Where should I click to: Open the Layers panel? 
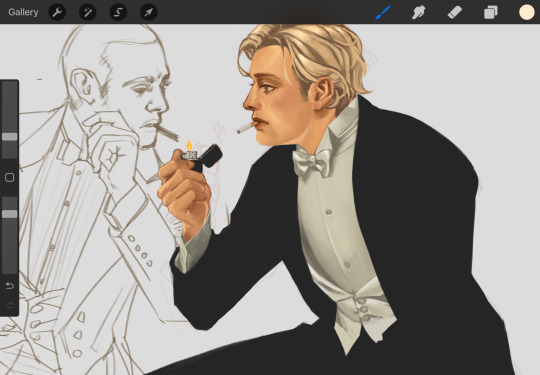(490, 13)
